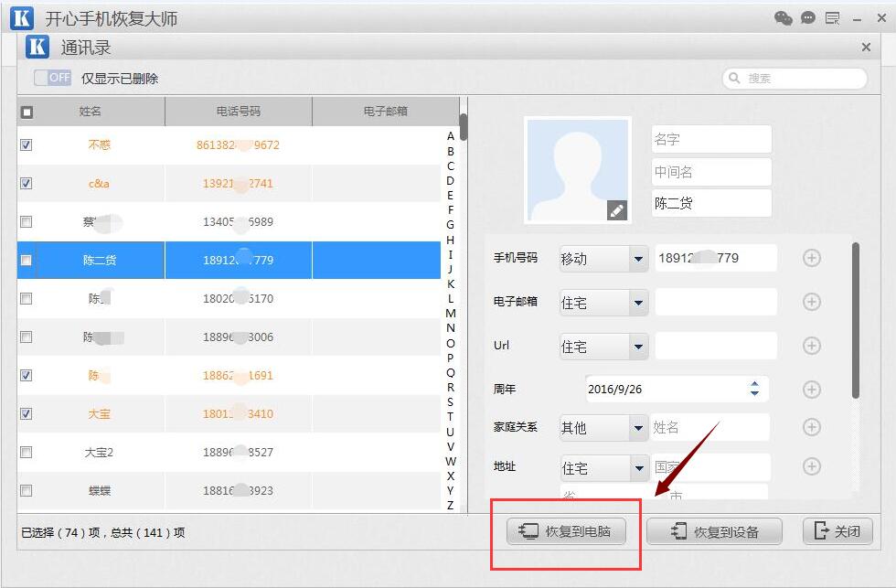Check the 蝶蝶 contact checkbox
Viewport: 896px width, 588px height.
click(x=27, y=491)
